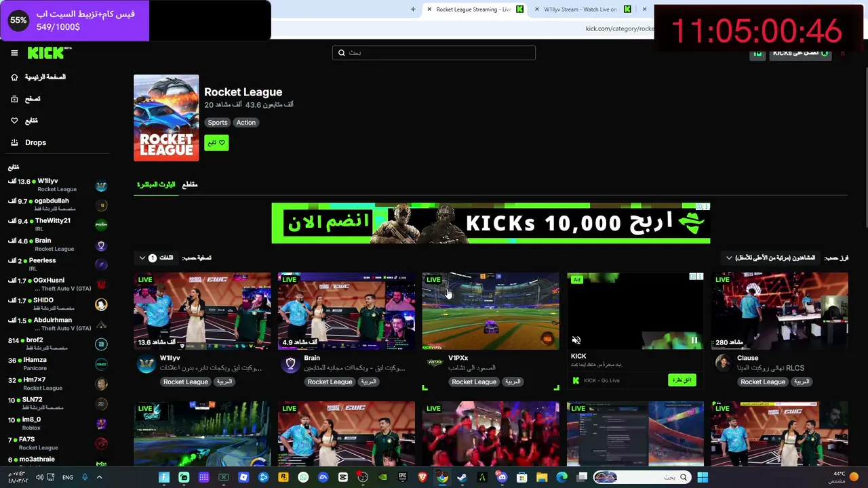Open the viewers sort-by dropdown

coord(770,258)
